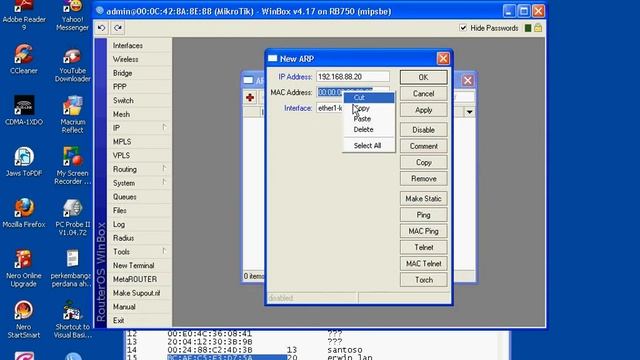This screenshot has width=640, height=360.
Task: Open Yahoo! Messenger desktop icon
Action: (72, 15)
